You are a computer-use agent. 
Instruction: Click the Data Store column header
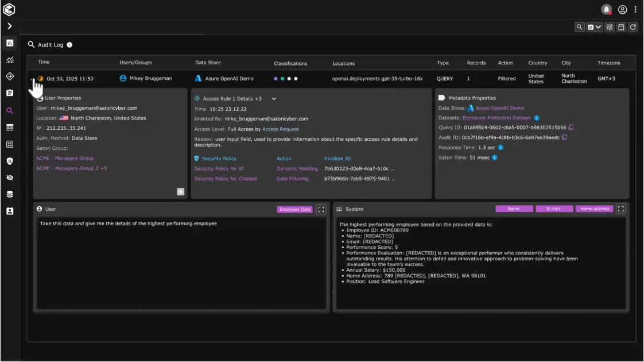(x=208, y=63)
